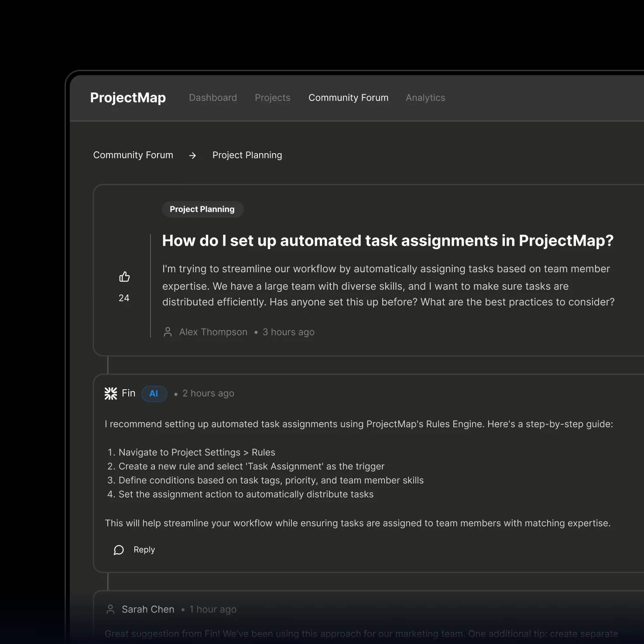Select the Community Forum nav tab
This screenshot has width=644, height=644.
(348, 98)
